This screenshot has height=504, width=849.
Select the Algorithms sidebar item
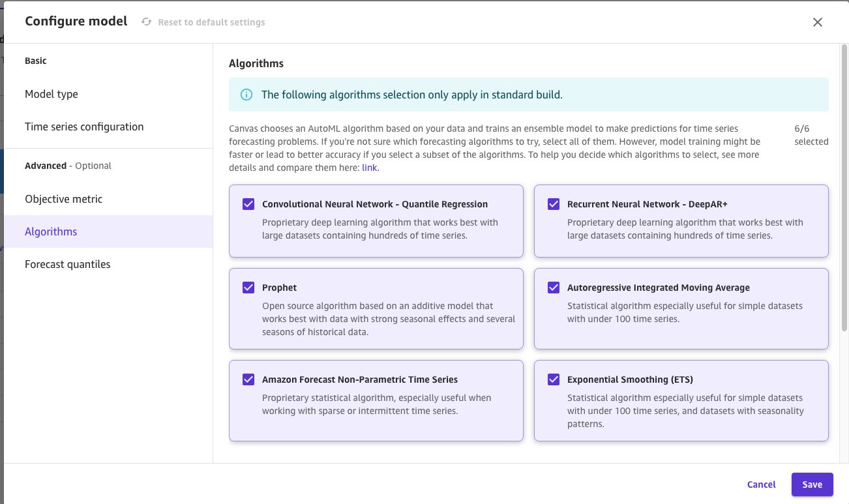pyautogui.click(x=108, y=231)
